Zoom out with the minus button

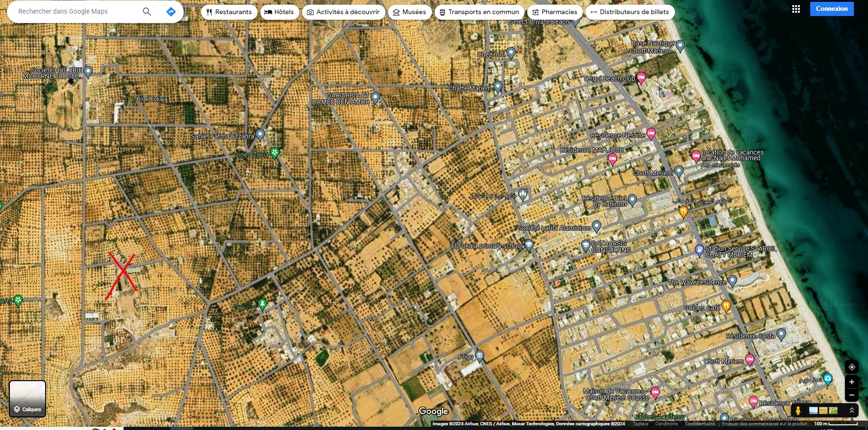[852, 395]
